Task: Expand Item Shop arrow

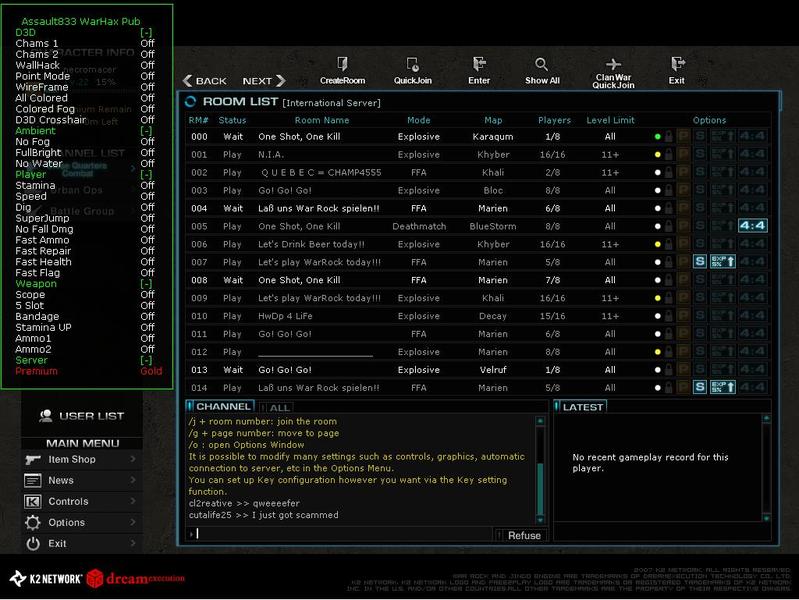Action: pos(133,459)
